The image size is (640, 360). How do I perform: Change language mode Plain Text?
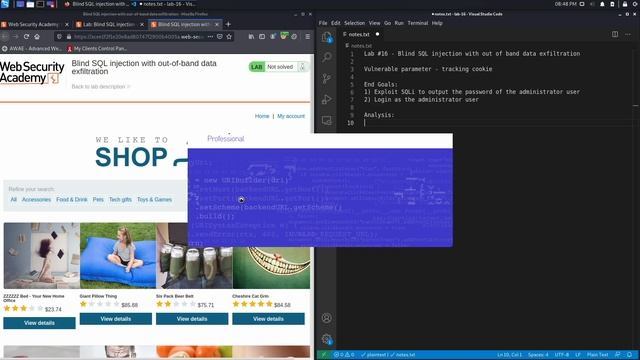(598, 355)
